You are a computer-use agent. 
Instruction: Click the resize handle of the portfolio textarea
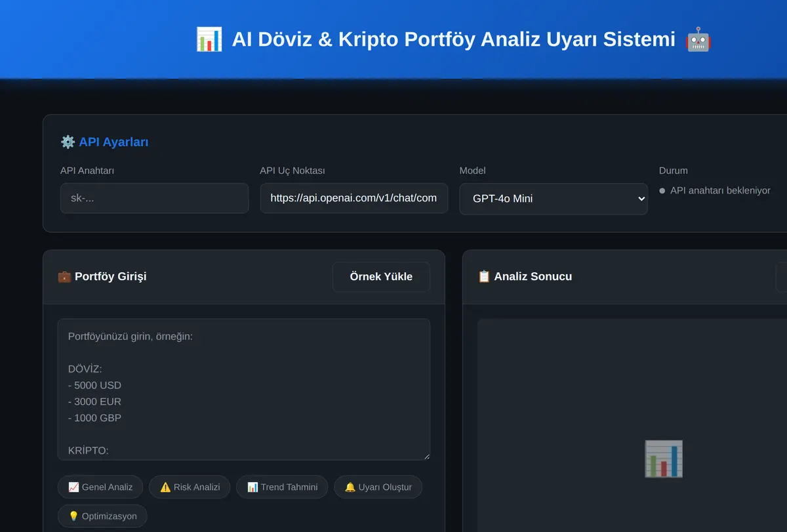tap(426, 456)
